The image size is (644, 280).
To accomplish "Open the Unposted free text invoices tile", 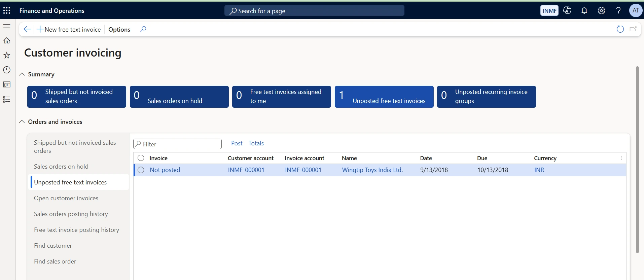I will pyautogui.click(x=384, y=97).
